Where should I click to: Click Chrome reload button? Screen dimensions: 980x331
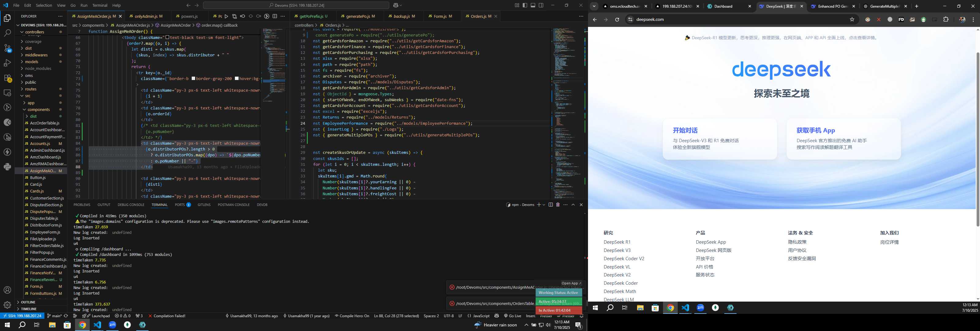tap(617, 19)
